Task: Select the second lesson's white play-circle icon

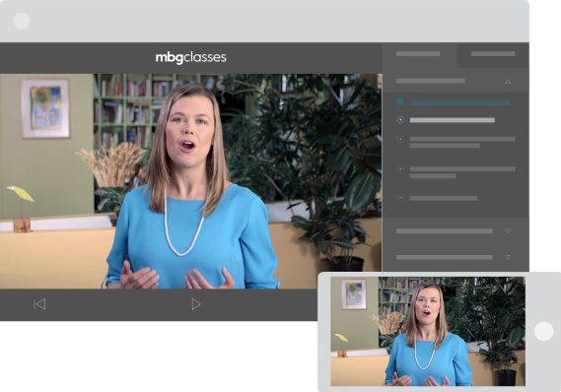Action: tap(400, 120)
